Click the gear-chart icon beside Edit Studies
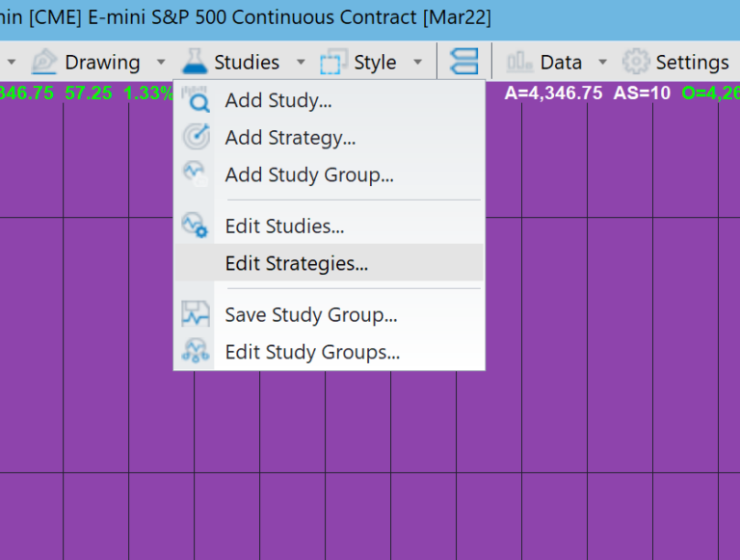Screen dimensions: 740x560 coord(196,227)
